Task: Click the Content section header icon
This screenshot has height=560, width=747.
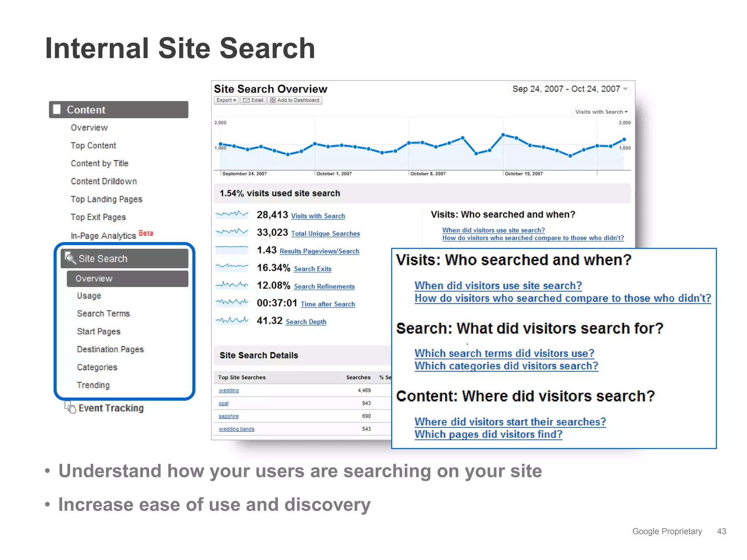Action: point(57,109)
